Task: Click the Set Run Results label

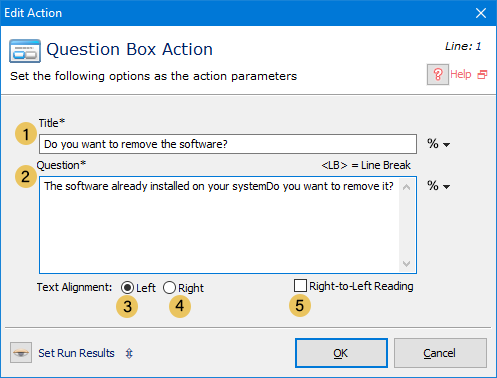Action: pyautogui.click(x=76, y=353)
